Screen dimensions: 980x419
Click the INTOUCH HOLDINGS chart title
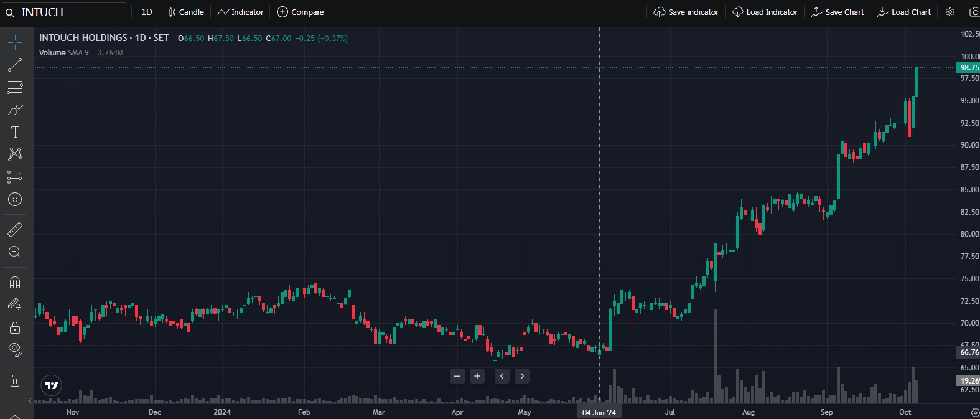click(x=104, y=38)
